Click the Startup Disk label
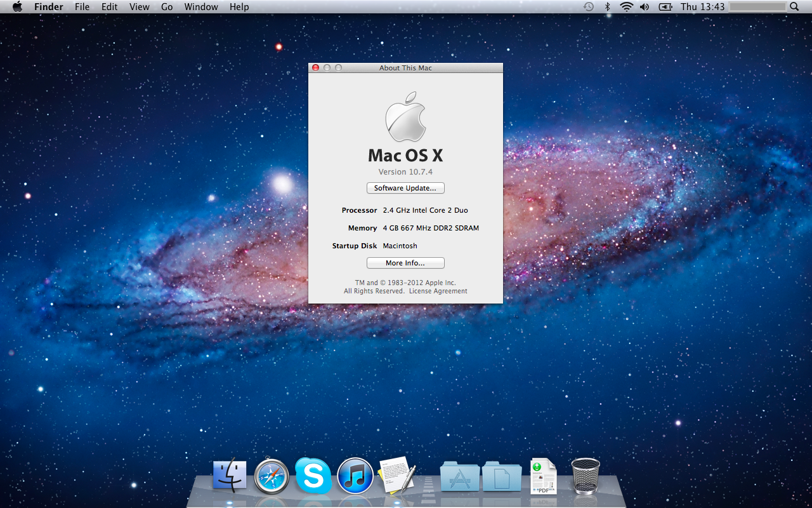812x508 pixels. coord(355,246)
